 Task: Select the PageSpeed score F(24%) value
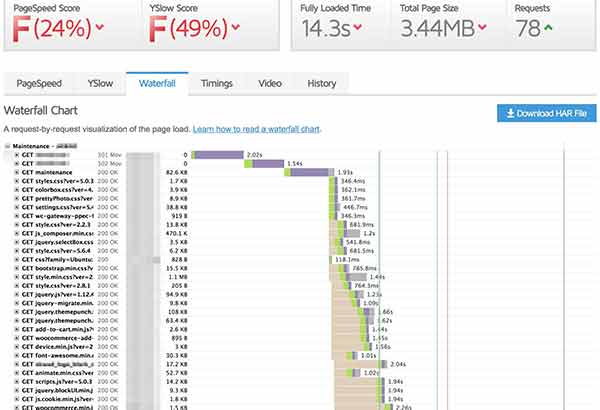point(52,29)
